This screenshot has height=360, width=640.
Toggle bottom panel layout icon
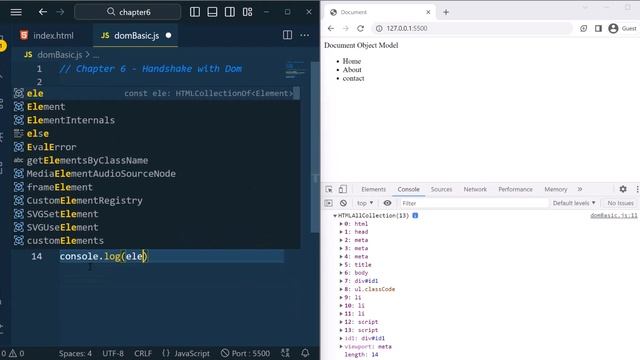(x=212, y=12)
